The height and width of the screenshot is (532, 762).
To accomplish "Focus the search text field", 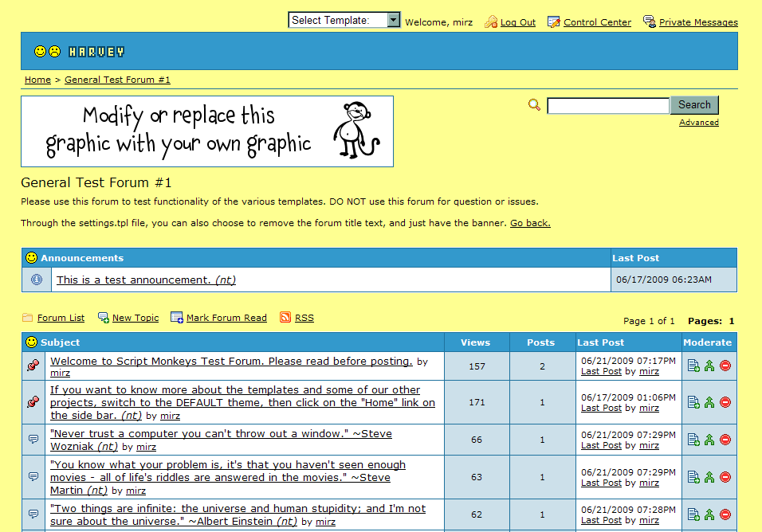I will 608,106.
